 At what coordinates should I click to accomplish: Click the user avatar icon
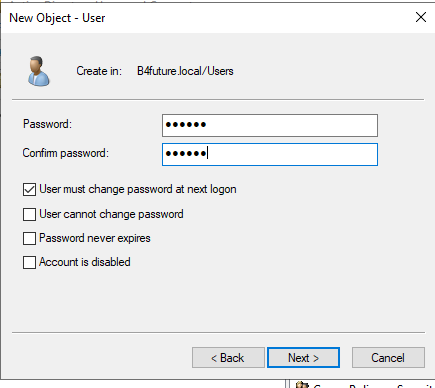pyautogui.click(x=38, y=71)
